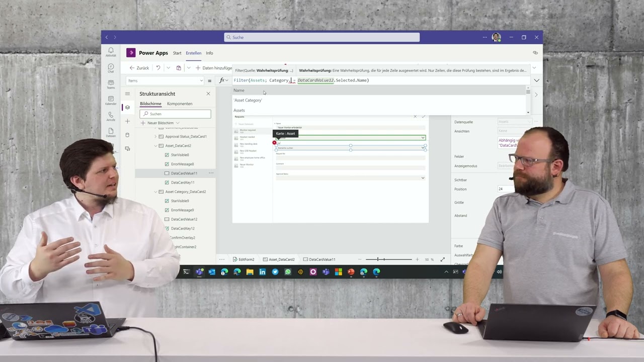Open the Aktivität bell in Teams sidebar
Screen dimensions: 644x362
[111, 52]
